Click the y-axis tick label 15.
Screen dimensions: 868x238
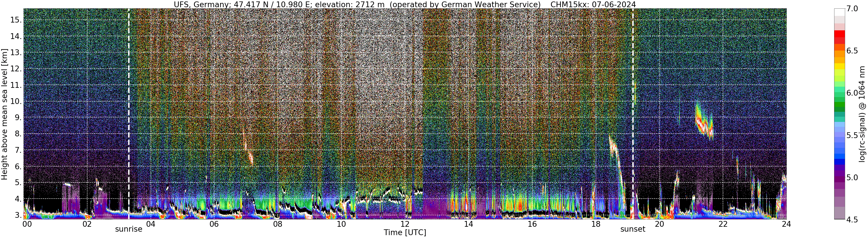coord(16,20)
